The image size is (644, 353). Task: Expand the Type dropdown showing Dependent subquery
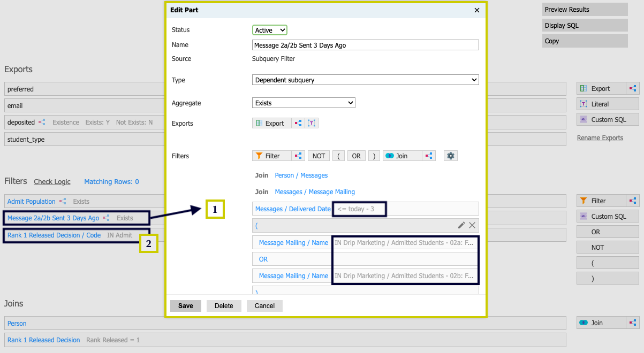[365, 80]
